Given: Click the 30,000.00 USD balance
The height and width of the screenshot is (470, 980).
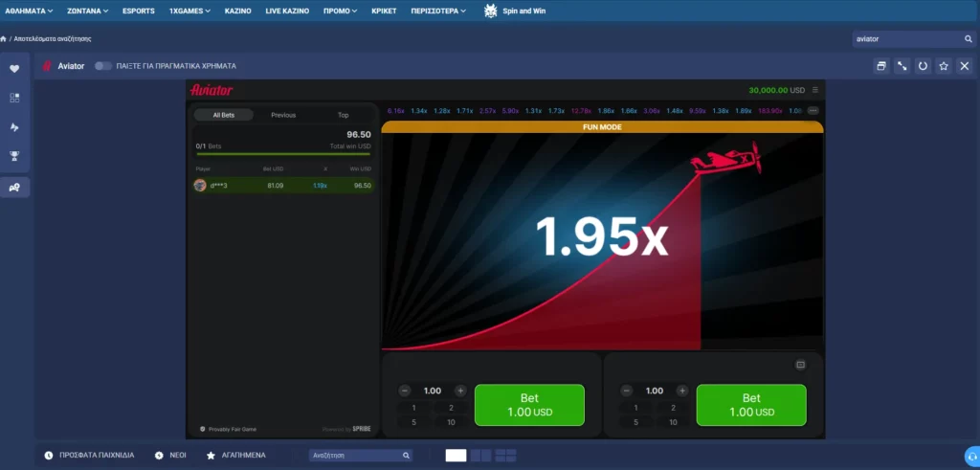Looking at the screenshot, I should click(x=777, y=90).
